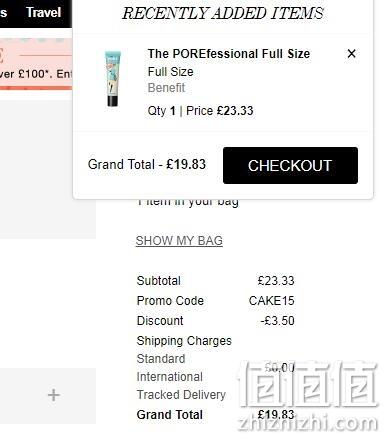Open the product title The POREfessional Full Size
This screenshot has width=387, height=440.
[x=229, y=54]
